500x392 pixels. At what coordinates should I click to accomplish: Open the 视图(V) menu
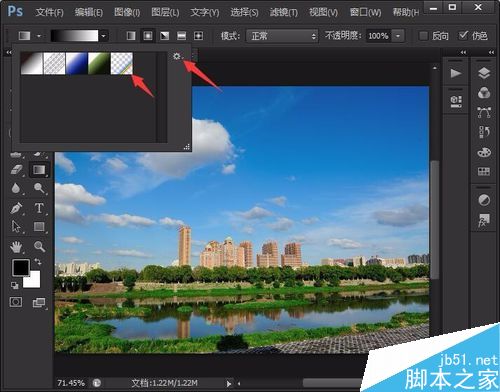click(323, 13)
